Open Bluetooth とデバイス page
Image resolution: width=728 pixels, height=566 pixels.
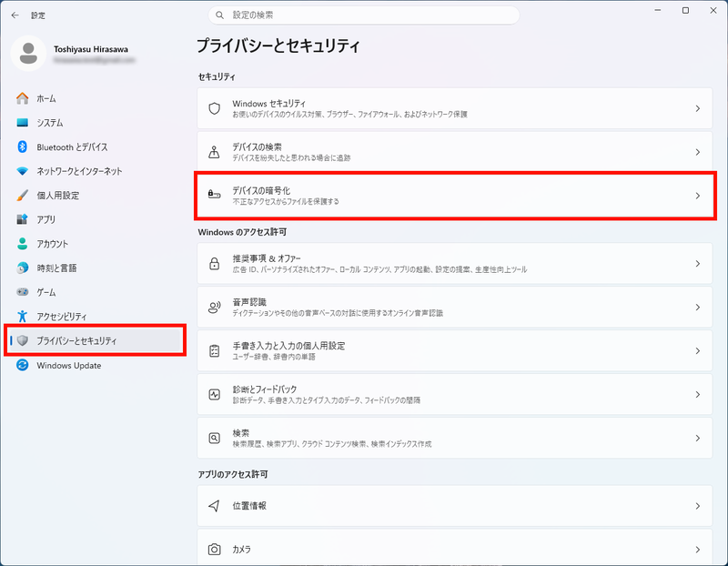tap(72, 147)
